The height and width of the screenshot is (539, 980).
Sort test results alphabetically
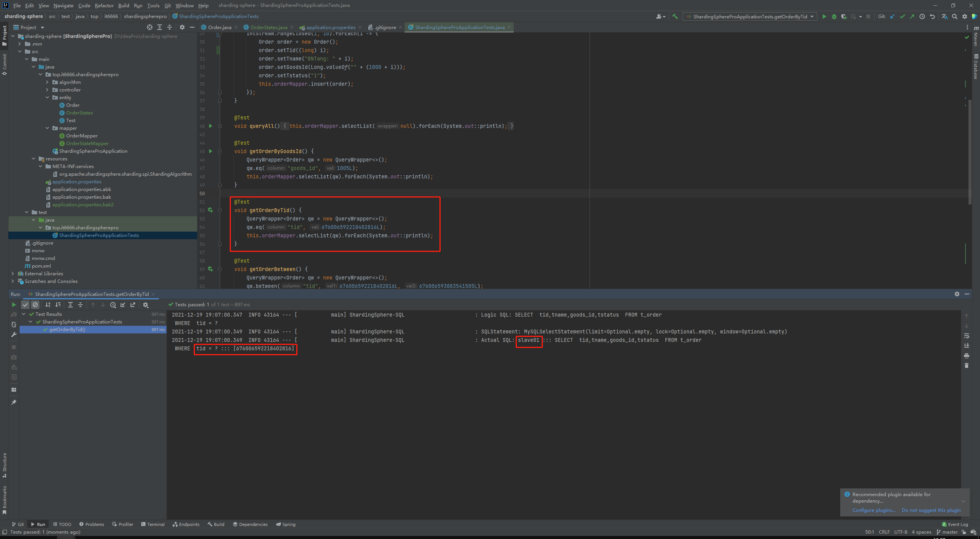click(x=48, y=305)
